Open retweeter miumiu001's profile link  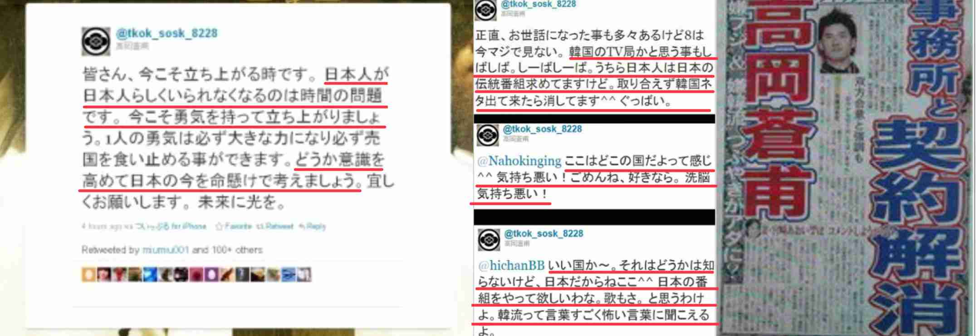coord(165,250)
